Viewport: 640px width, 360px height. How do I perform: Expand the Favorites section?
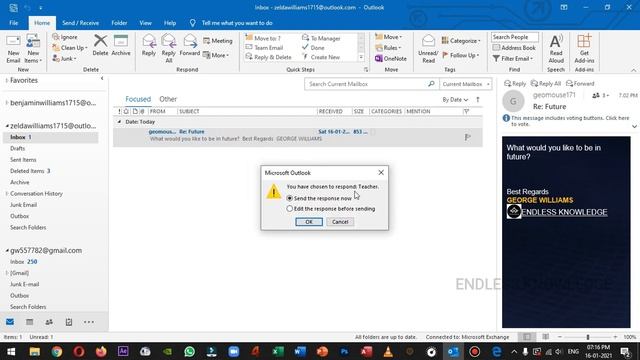point(7,80)
